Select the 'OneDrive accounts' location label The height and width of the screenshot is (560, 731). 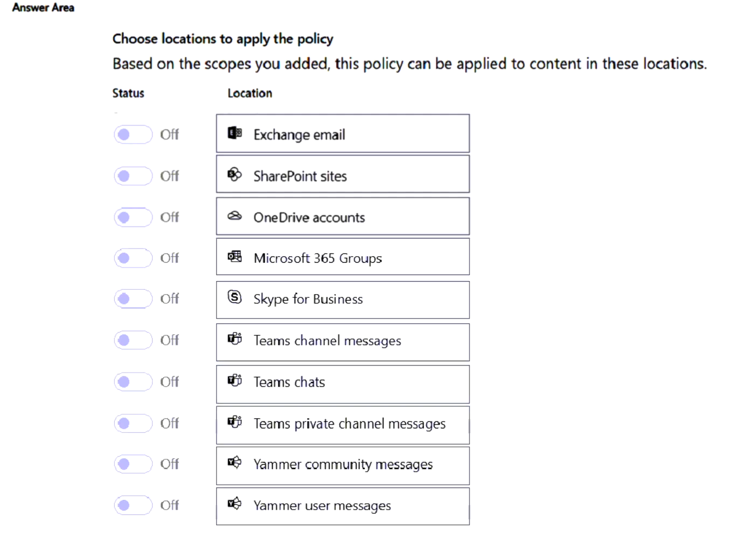pyautogui.click(x=309, y=217)
